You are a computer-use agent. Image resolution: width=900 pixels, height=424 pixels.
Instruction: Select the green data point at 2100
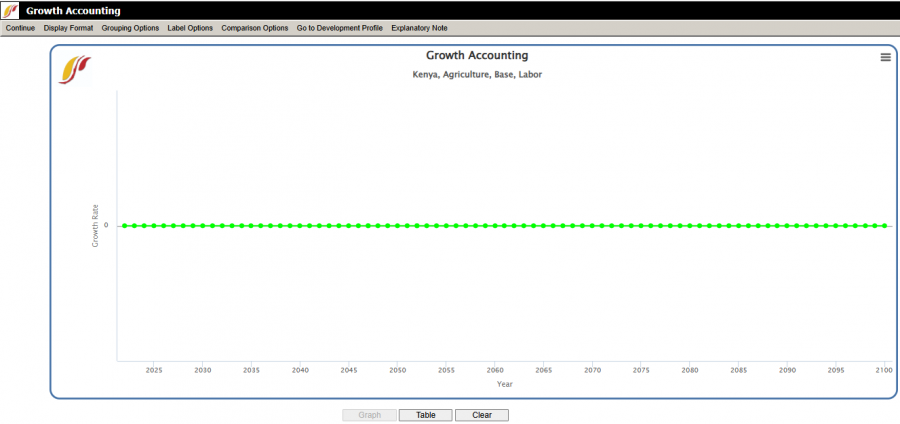click(x=884, y=226)
